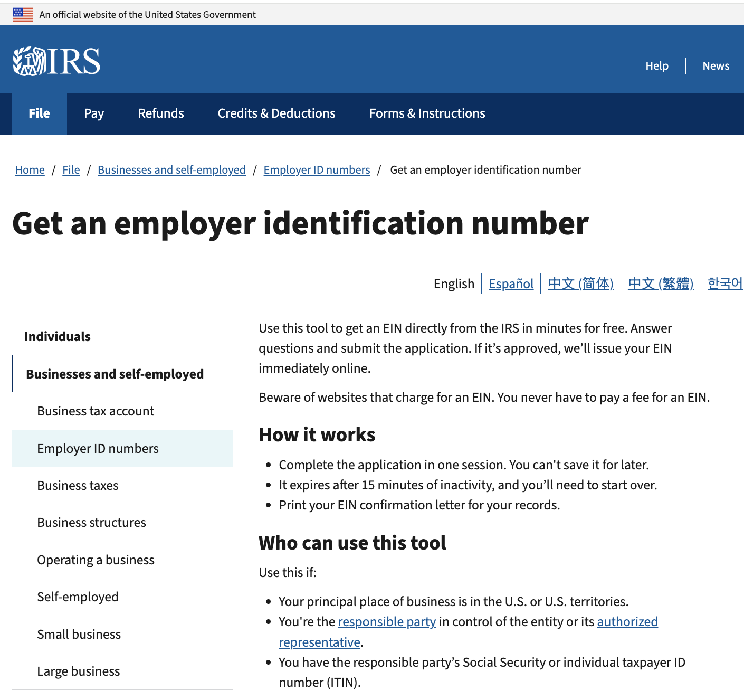Select Self-employed in the sidebar

click(x=78, y=597)
